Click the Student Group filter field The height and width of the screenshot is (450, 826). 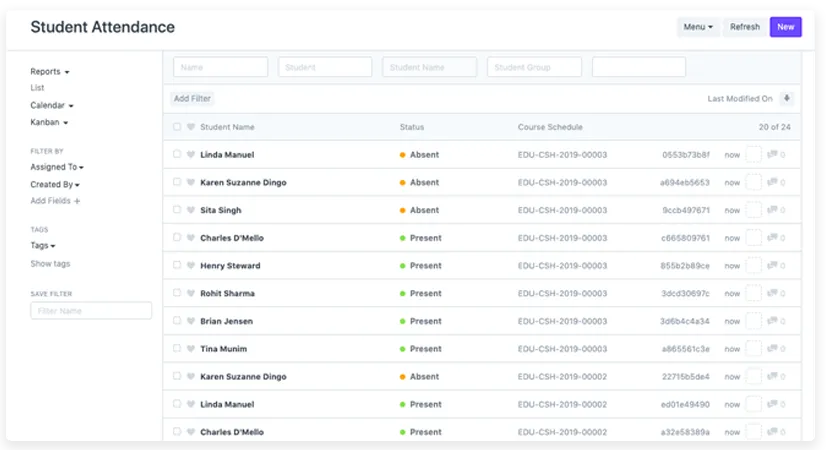click(x=534, y=67)
